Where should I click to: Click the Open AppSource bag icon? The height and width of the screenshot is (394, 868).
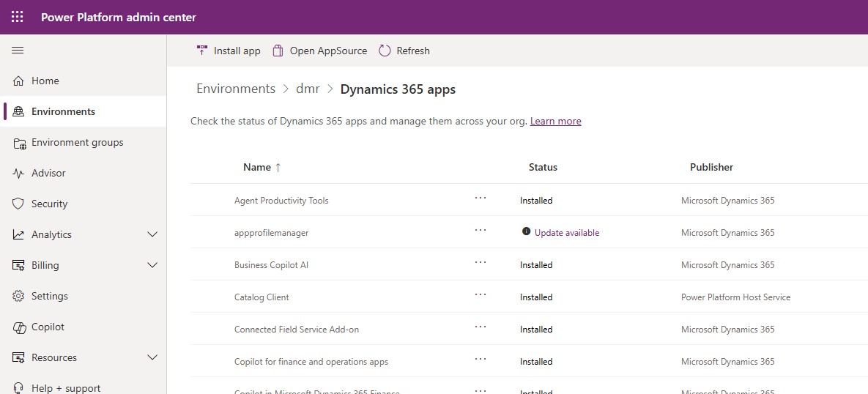click(x=278, y=51)
